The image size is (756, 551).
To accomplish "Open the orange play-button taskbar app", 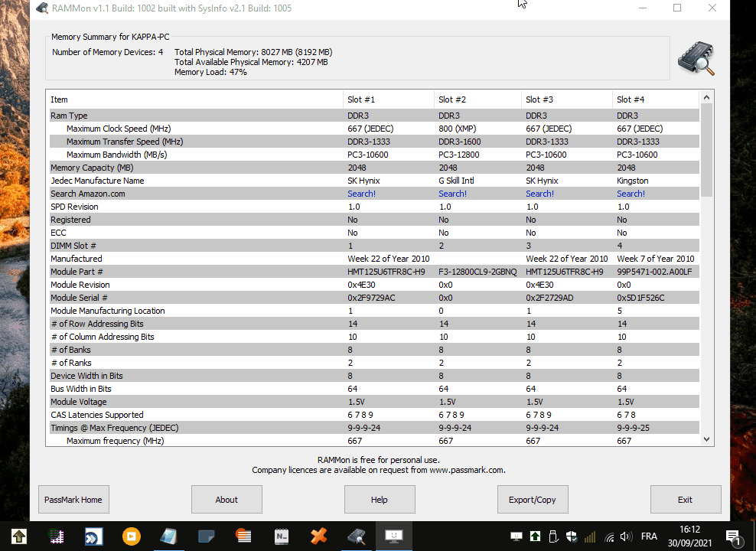I will [x=131, y=536].
